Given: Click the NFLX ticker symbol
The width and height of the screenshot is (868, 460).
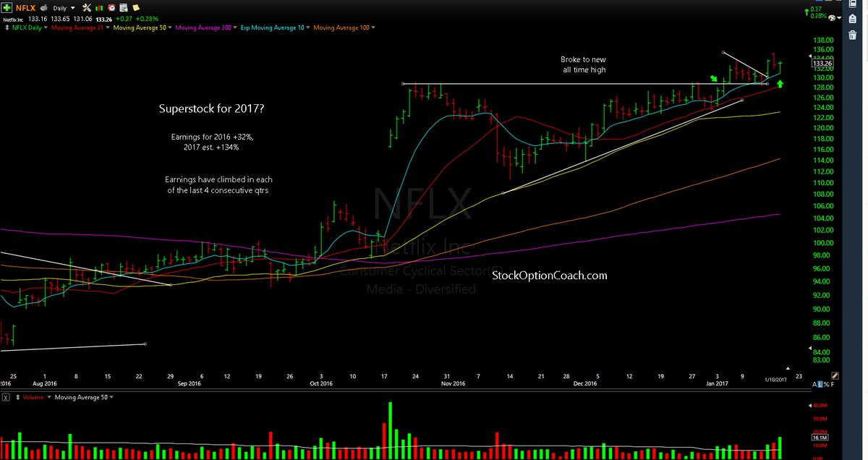Looking at the screenshot, I should [x=26, y=8].
